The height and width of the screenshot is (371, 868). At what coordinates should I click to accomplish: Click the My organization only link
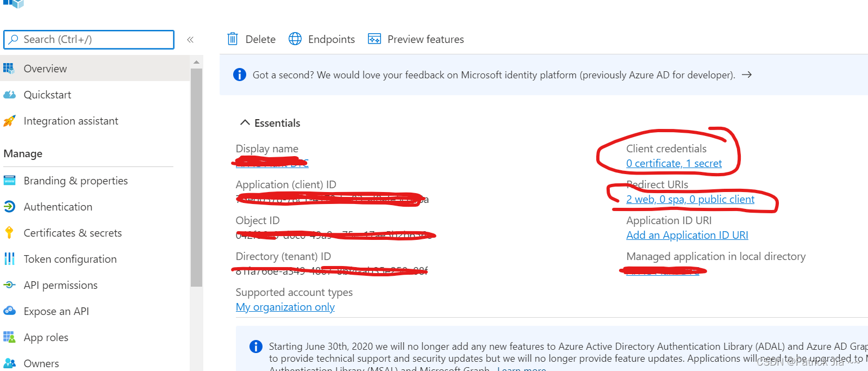tap(285, 307)
